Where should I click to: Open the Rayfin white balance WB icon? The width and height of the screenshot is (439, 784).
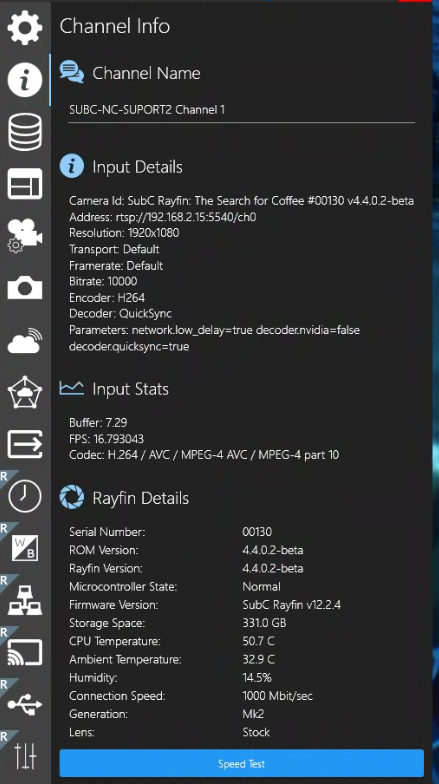[x=24, y=548]
